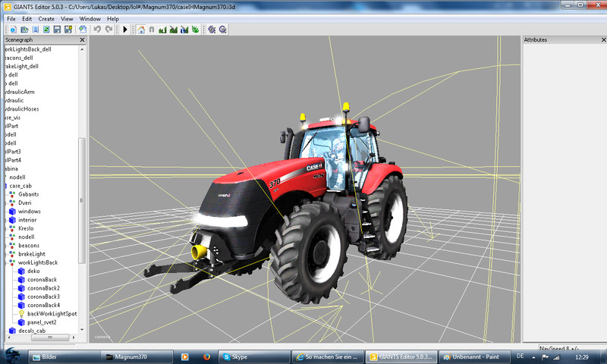Click the green foliage paint icon
This screenshot has height=364, width=607.
tap(195, 30)
